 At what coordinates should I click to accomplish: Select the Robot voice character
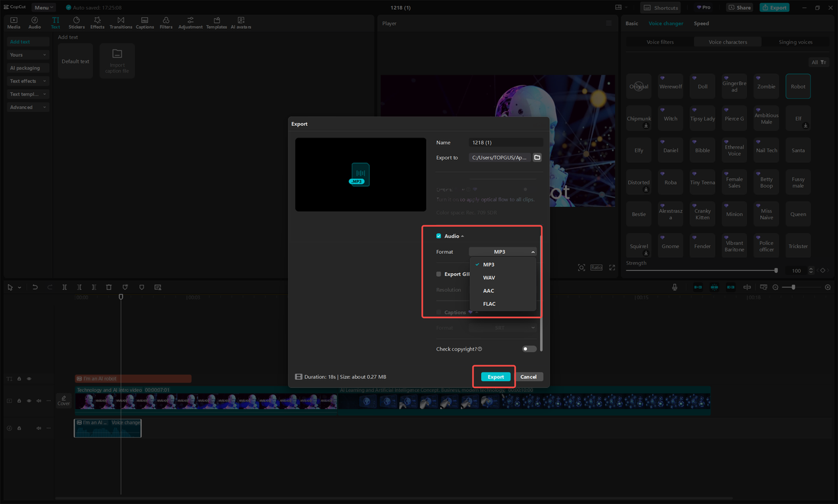[797, 86]
